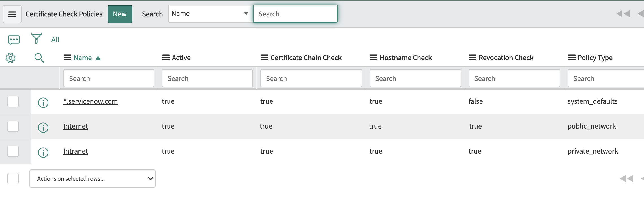
Task: Click the Name column search field
Action: tap(109, 78)
